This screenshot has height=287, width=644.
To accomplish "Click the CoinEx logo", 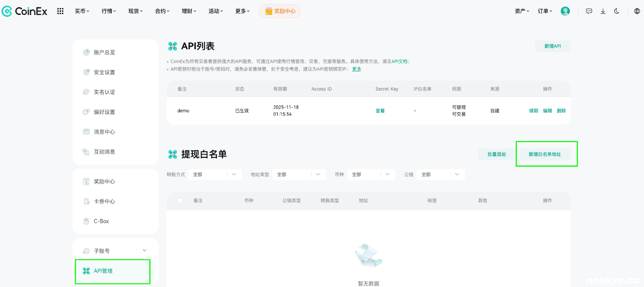I will click(x=25, y=11).
